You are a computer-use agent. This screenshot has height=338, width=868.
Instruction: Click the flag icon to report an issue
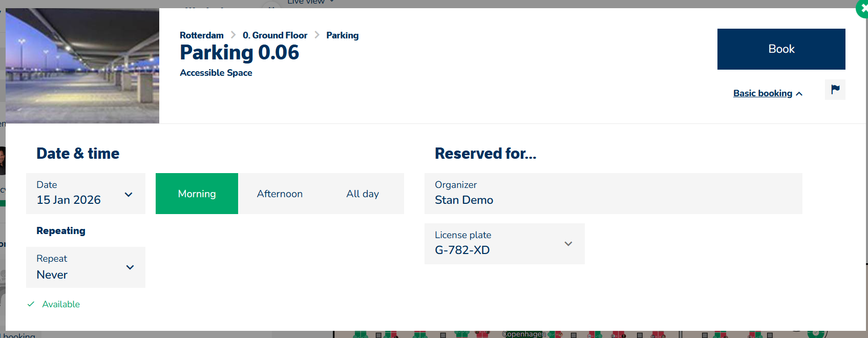[x=835, y=90]
